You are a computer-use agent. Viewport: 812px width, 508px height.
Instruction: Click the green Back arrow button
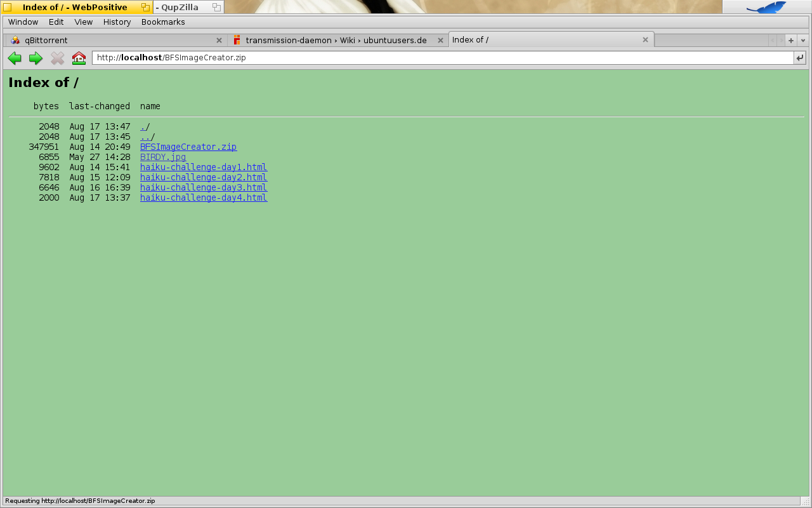tap(15, 58)
